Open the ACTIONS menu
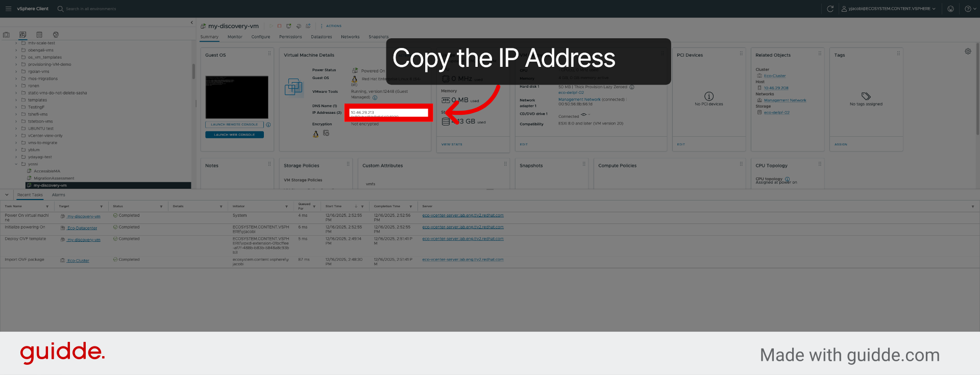This screenshot has width=980, height=375. pos(331,26)
